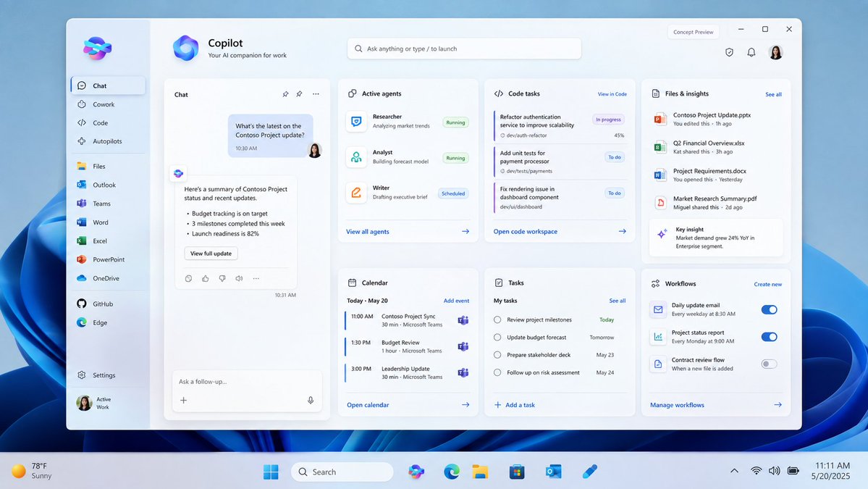
Task: Read the Copilot reply aloud
Action: pos(239,279)
